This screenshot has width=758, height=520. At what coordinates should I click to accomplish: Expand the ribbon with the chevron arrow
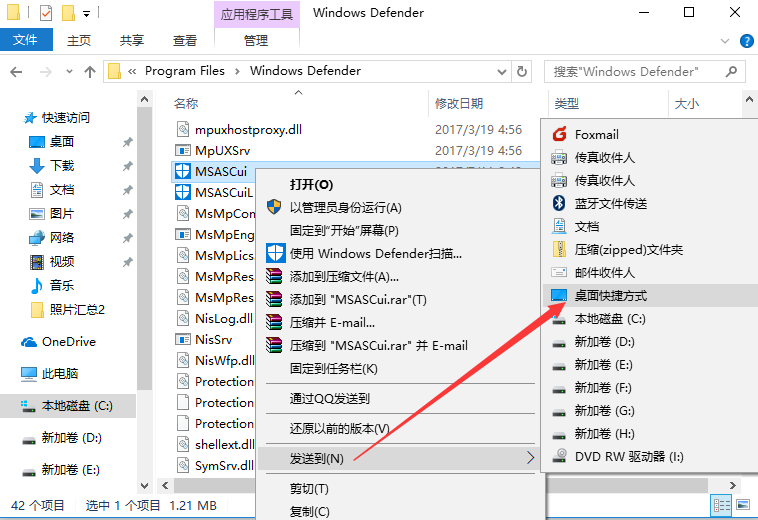pyautogui.click(x=725, y=41)
